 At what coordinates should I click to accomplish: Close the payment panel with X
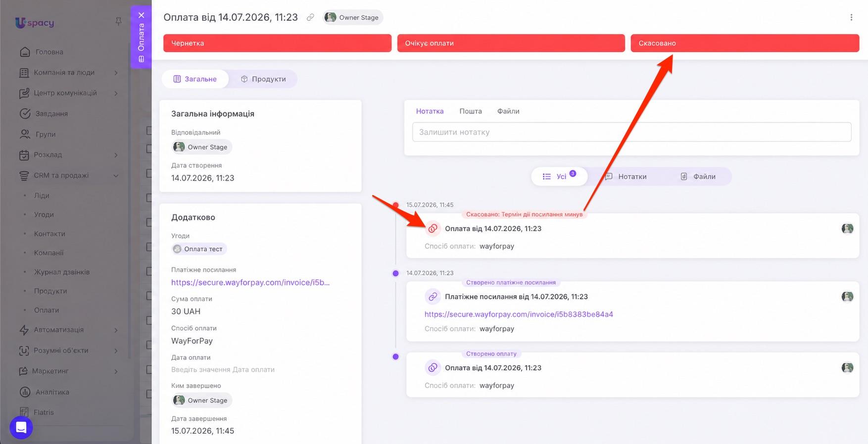pyautogui.click(x=141, y=15)
